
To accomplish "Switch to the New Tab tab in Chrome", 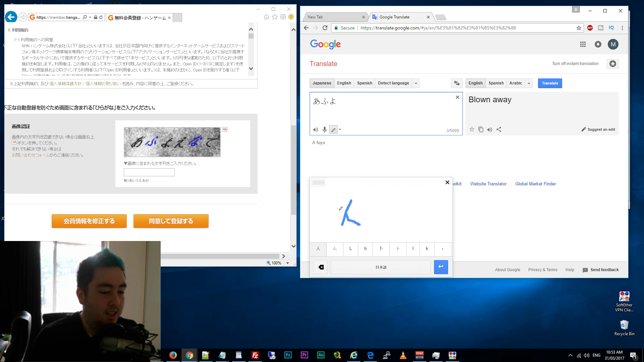I will (335, 17).
